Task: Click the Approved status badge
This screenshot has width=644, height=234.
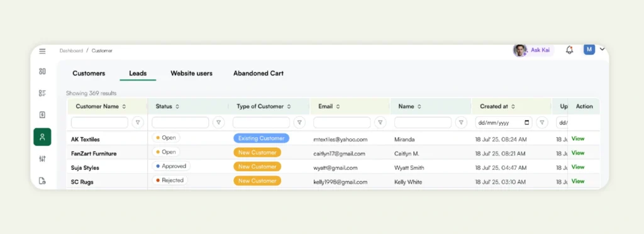Action: click(171, 166)
